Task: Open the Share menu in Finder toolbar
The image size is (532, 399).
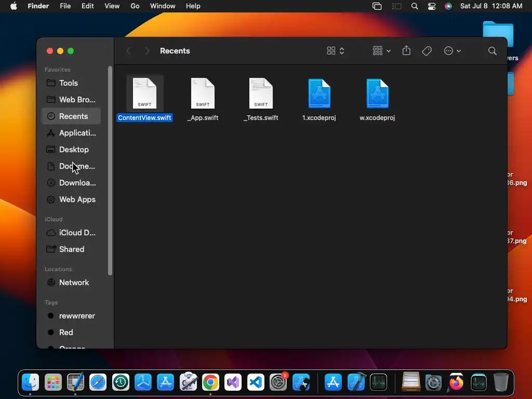Action: [x=406, y=51]
